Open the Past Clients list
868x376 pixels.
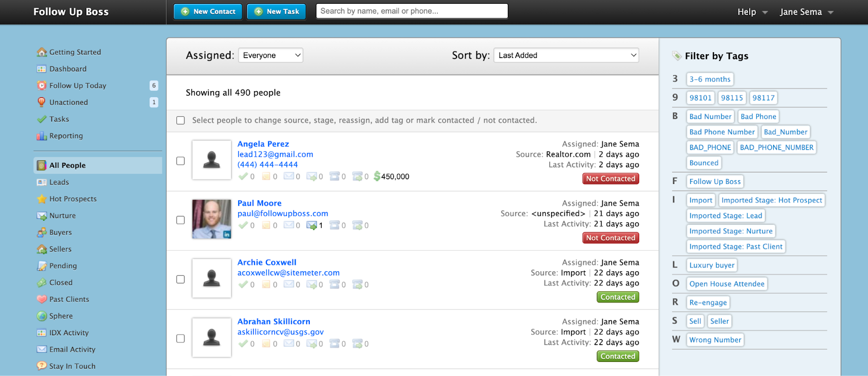click(x=69, y=299)
